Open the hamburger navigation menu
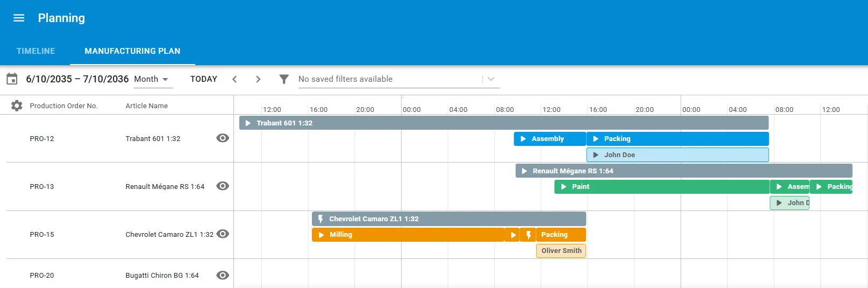 19,18
